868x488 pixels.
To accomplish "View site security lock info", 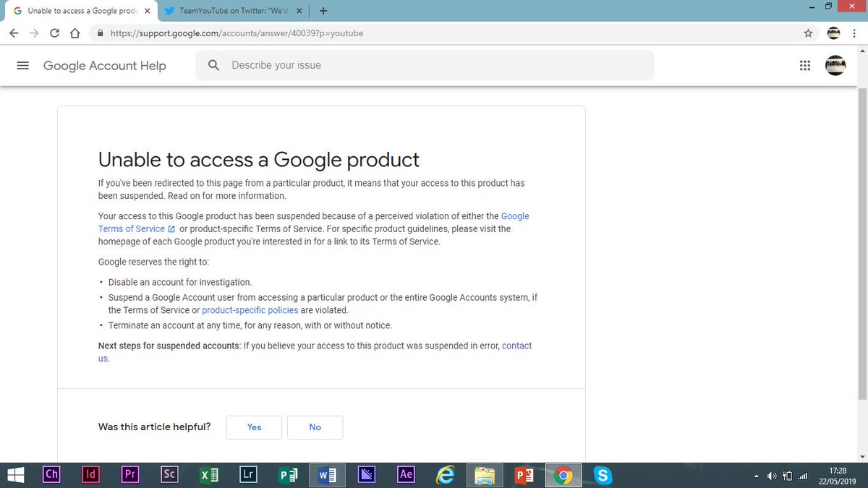I will 101,33.
